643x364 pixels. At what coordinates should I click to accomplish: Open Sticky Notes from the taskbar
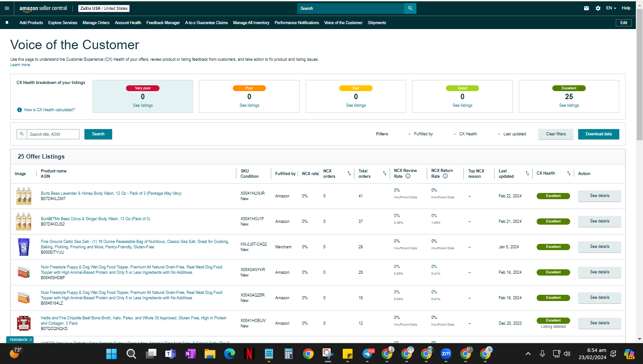(347, 354)
